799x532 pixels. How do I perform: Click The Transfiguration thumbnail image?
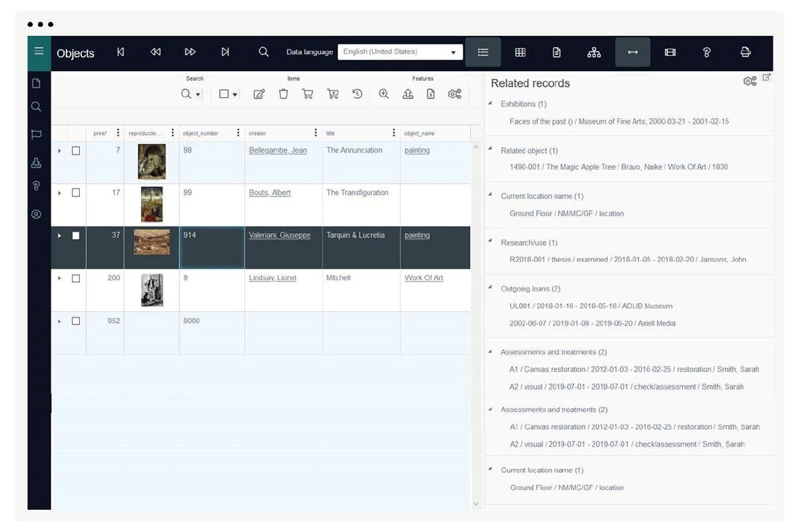tap(152, 204)
